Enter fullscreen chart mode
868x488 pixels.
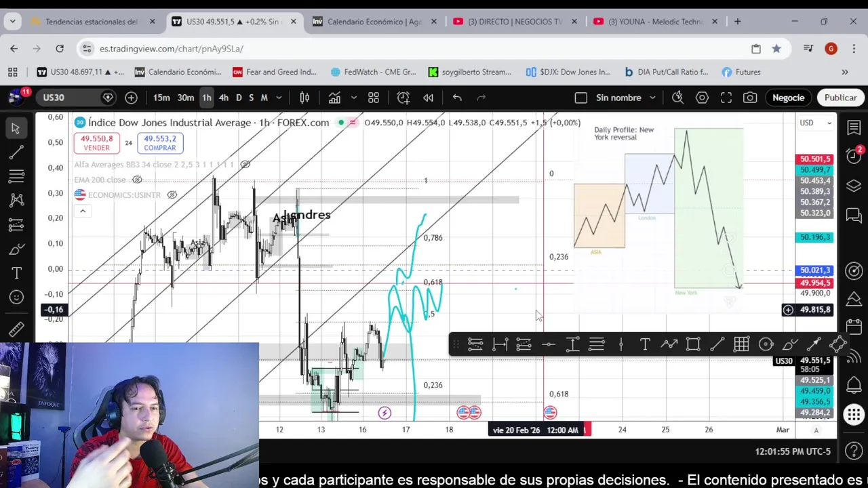click(x=726, y=98)
